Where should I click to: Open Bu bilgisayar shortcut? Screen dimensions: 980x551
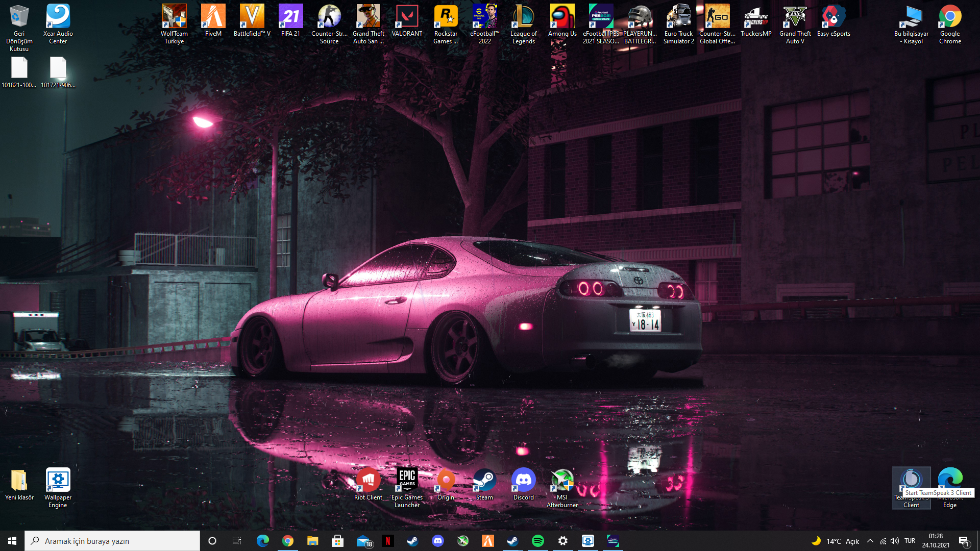click(911, 24)
